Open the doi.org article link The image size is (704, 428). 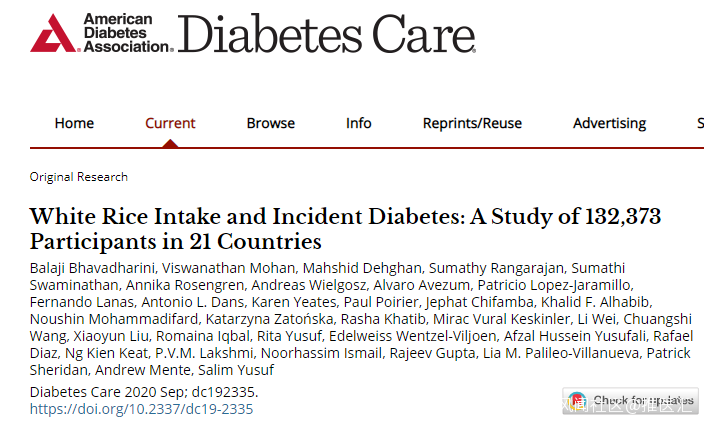click(x=141, y=409)
